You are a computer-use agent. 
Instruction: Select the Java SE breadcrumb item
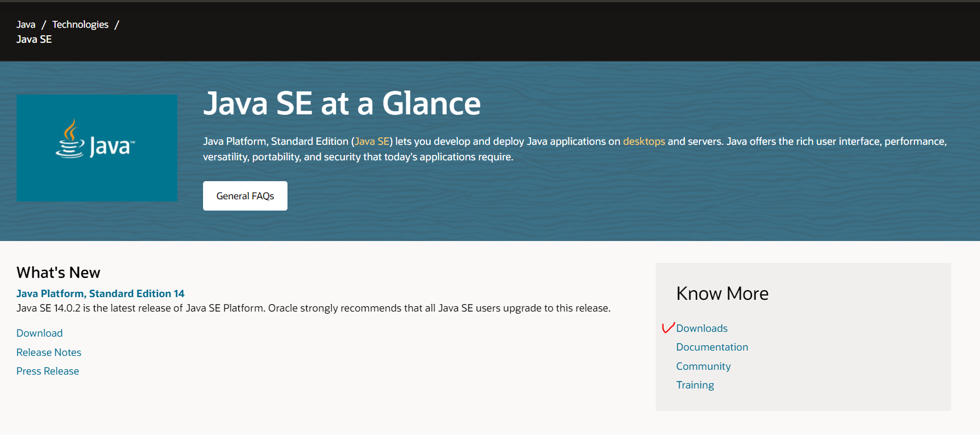click(34, 39)
